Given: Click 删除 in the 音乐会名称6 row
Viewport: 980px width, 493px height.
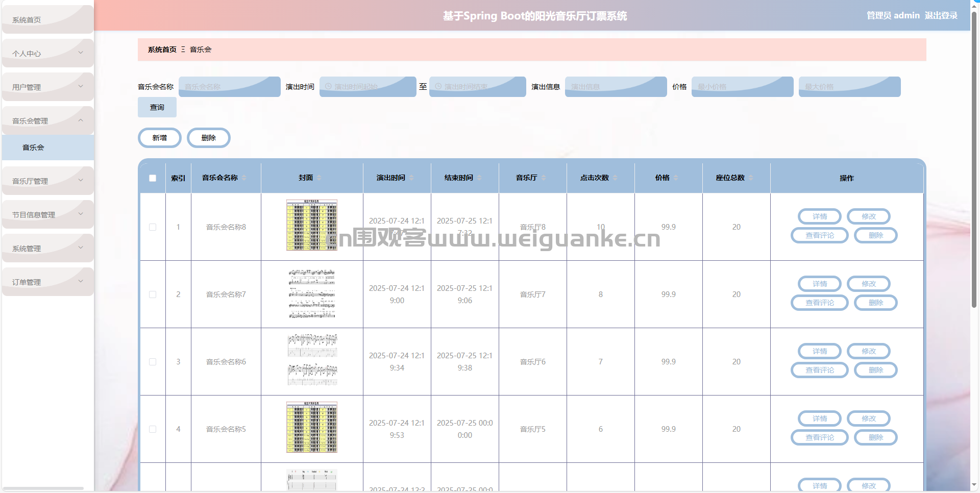Looking at the screenshot, I should (876, 370).
